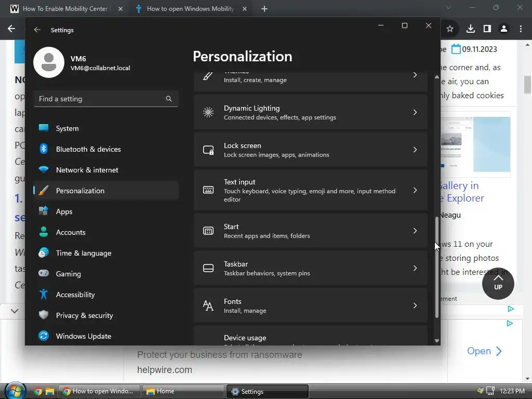This screenshot has width=532, height=399.
Task: Open Bluetooth & devices settings
Action: pyautogui.click(x=106, y=149)
